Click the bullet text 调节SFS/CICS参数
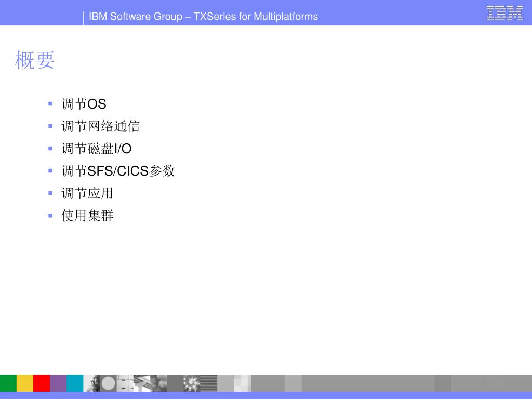532x399 pixels. (118, 170)
